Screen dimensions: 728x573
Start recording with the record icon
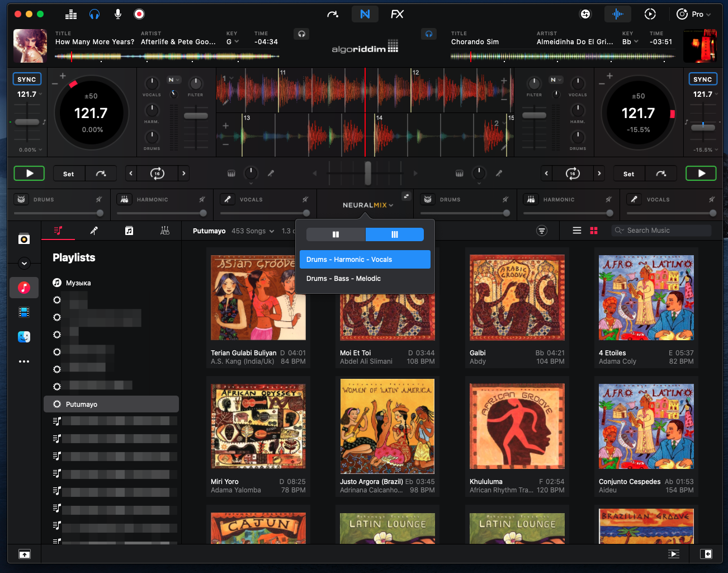tap(139, 14)
